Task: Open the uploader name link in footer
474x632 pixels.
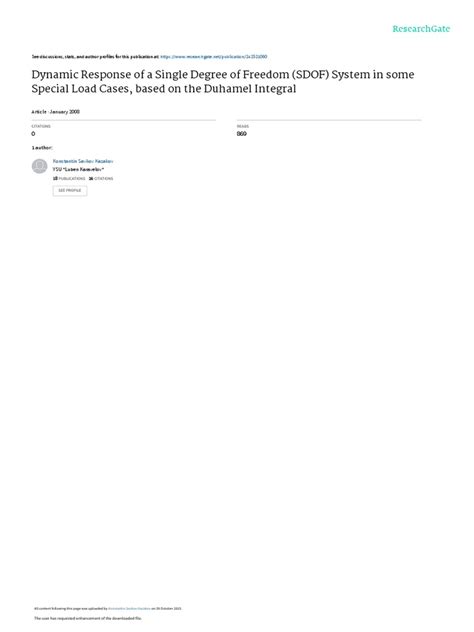Action: coord(129,608)
